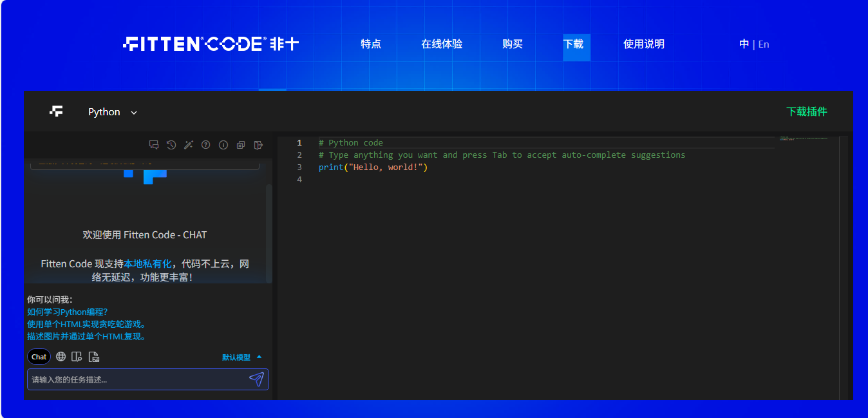This screenshot has width=868, height=418.
Task: Switch language to 中
Action: (x=744, y=44)
